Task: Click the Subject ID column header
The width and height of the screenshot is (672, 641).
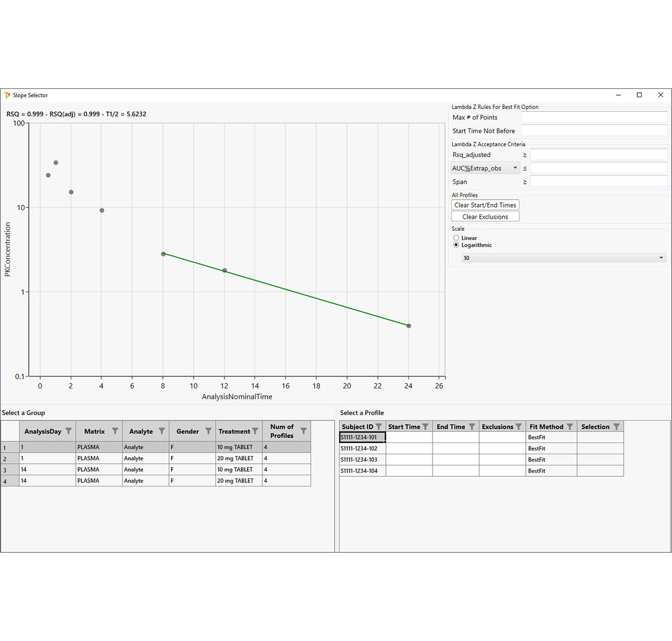Action: coord(362,427)
